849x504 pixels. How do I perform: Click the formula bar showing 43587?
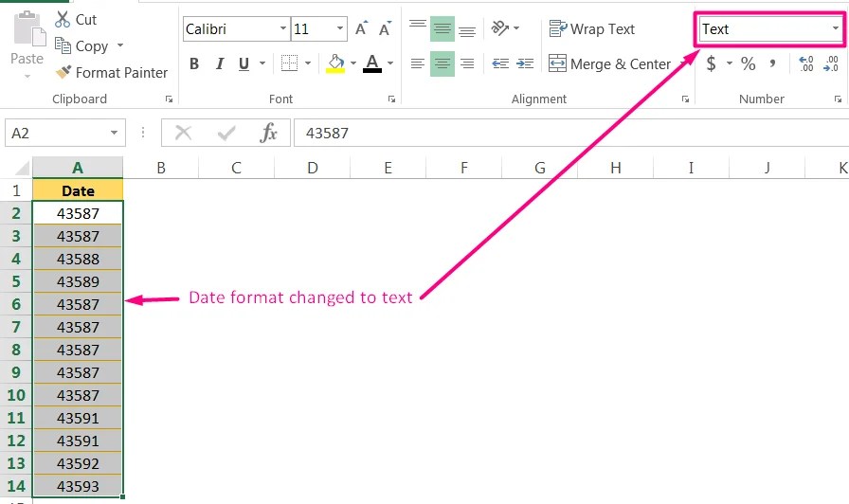[571, 134]
